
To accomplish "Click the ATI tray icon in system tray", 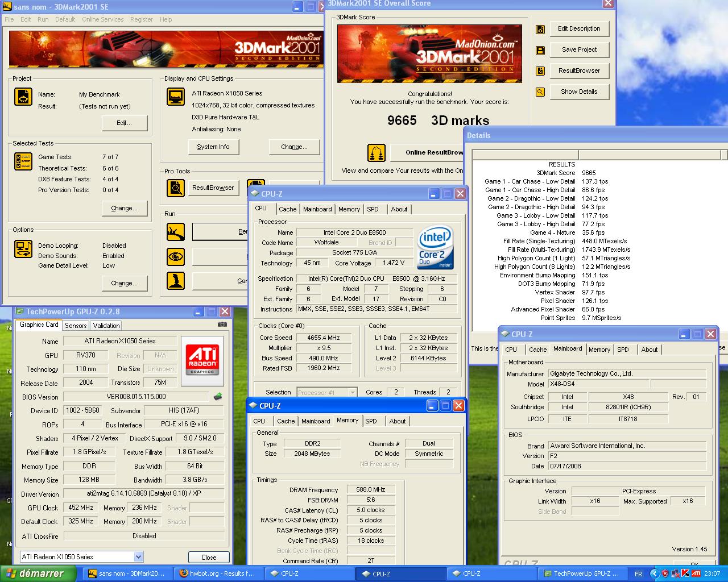I will click(696, 573).
